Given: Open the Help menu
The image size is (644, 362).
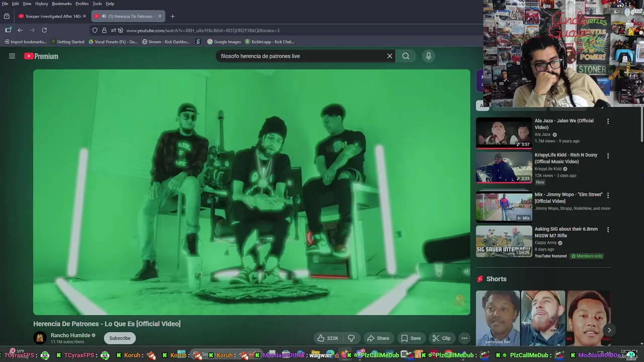Looking at the screenshot, I should (x=110, y=4).
